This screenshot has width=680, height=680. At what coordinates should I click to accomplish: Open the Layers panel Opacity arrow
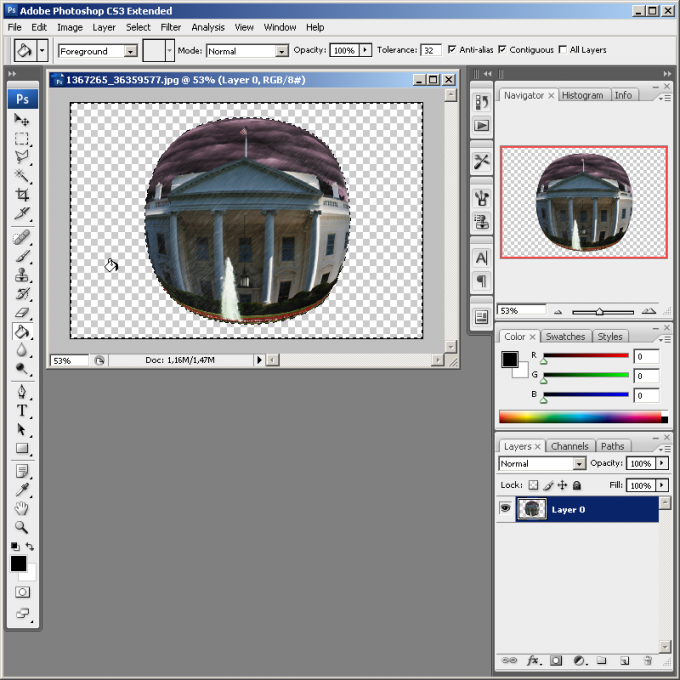(662, 463)
